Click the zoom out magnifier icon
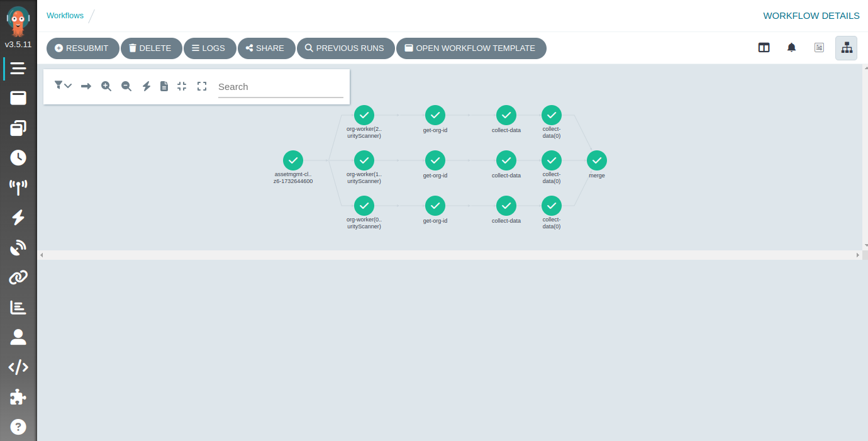 (126, 86)
